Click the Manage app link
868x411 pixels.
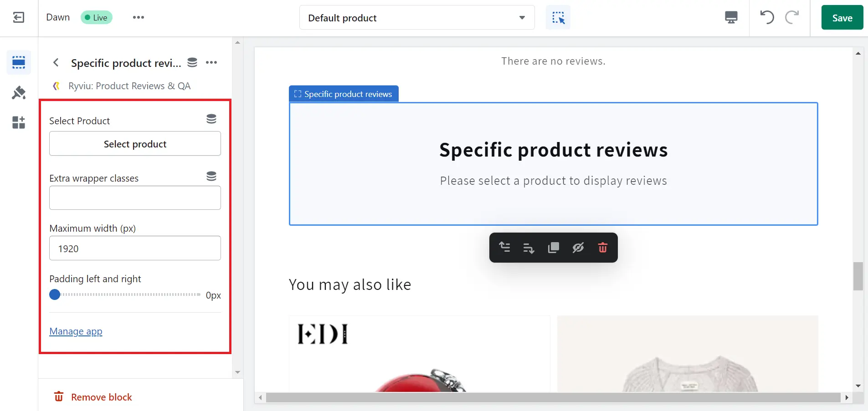tap(76, 331)
